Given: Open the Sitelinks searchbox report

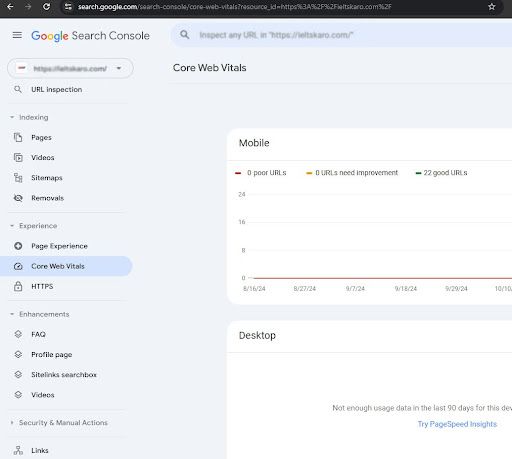Looking at the screenshot, I should (x=64, y=375).
